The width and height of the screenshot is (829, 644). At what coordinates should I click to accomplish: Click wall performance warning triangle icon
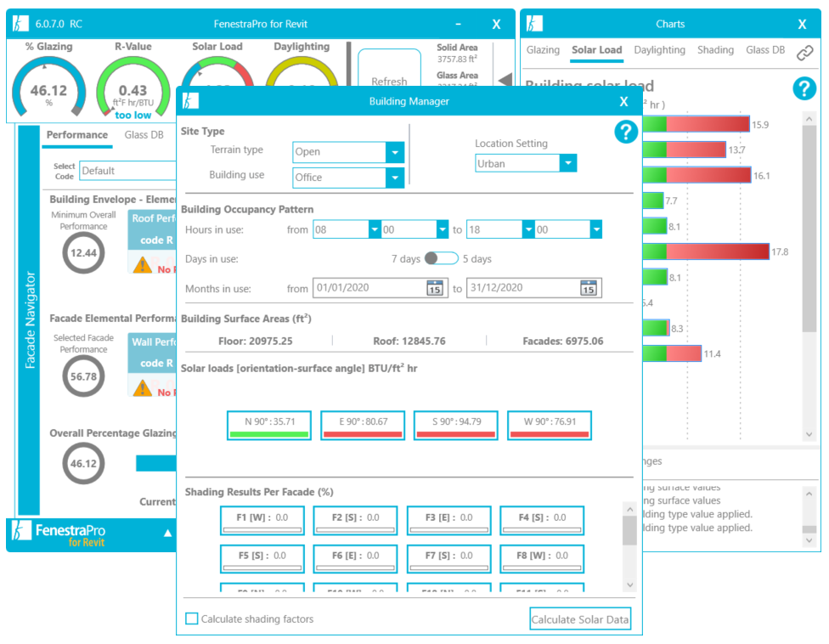(x=143, y=388)
